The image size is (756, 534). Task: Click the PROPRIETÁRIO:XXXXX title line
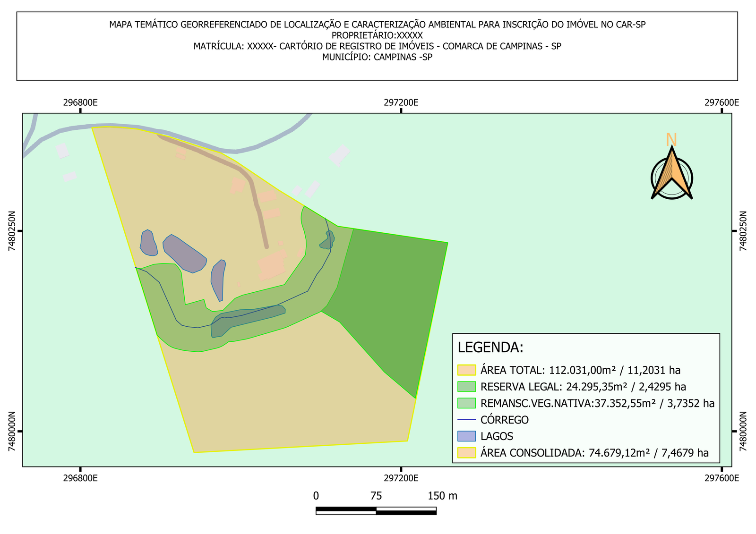(377, 35)
